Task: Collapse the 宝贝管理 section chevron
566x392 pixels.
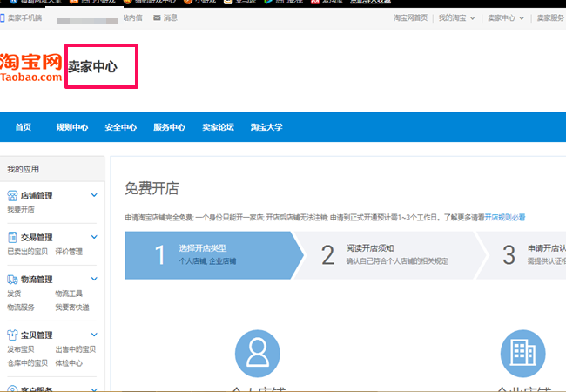Action: tap(94, 335)
